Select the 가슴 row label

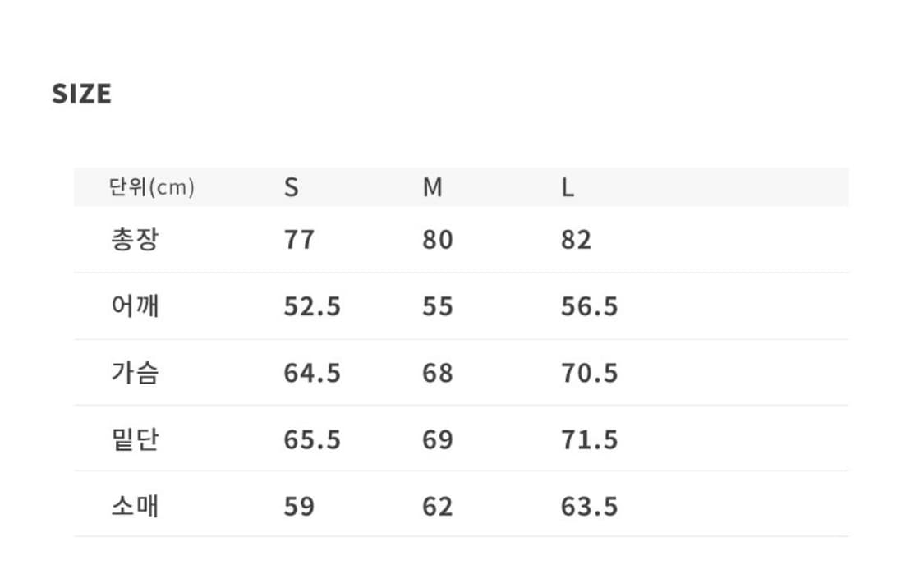click(135, 372)
